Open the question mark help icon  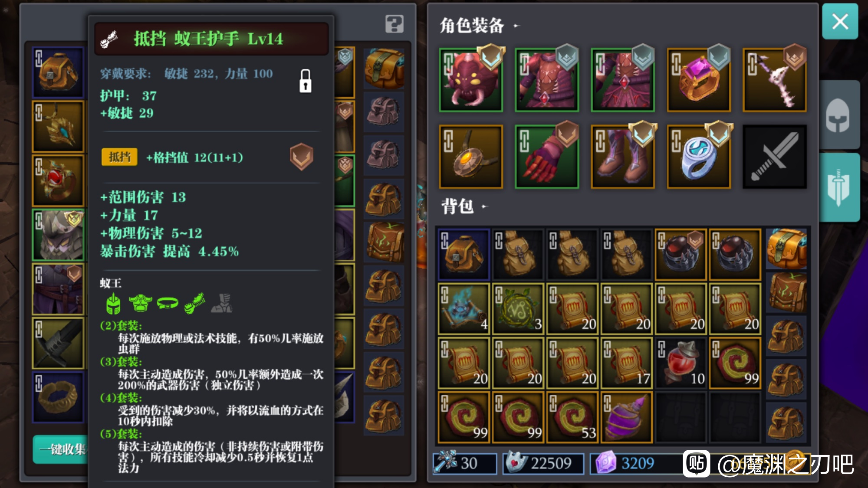pyautogui.click(x=394, y=24)
